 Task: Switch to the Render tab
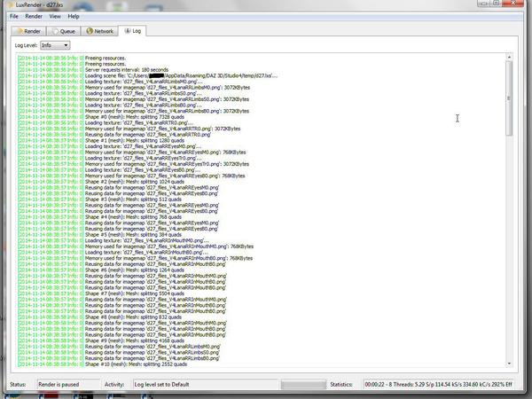[x=29, y=31]
